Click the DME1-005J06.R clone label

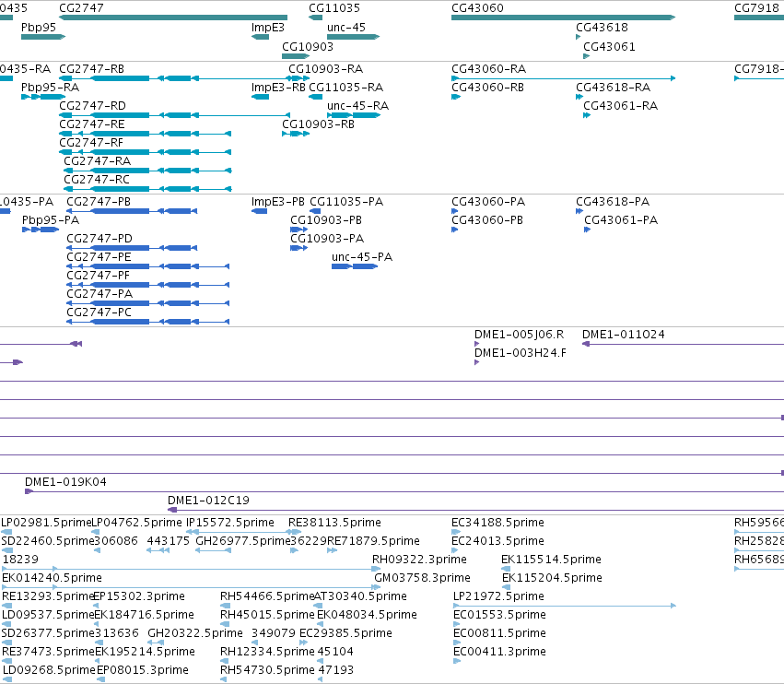pos(519,335)
